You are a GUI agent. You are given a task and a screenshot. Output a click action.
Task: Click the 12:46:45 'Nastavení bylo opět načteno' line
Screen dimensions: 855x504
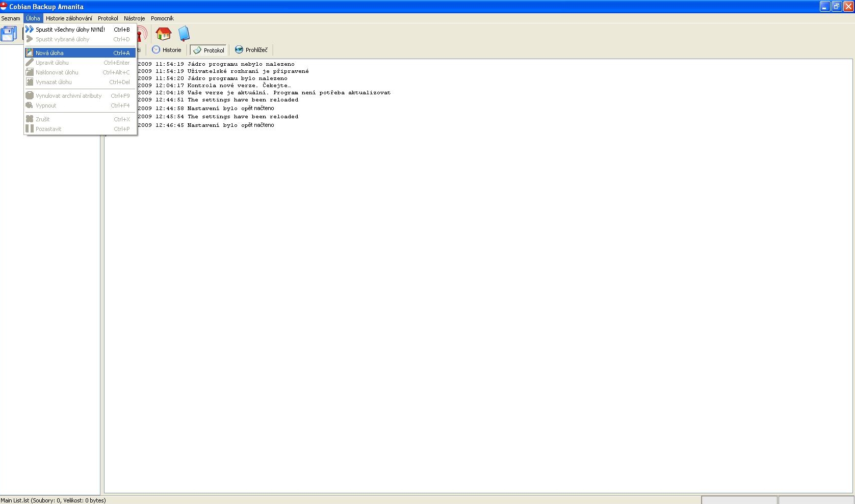[x=206, y=125]
